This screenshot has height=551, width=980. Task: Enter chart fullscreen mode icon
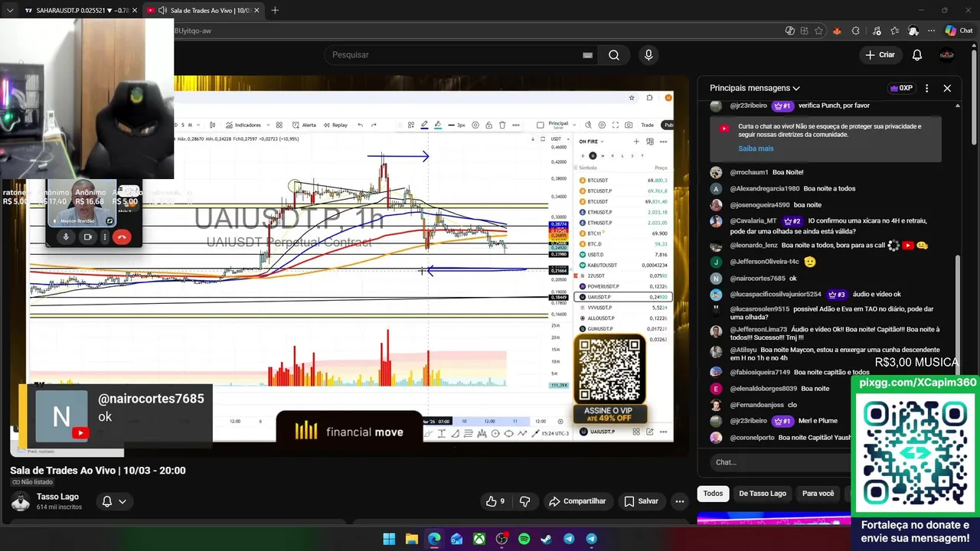coord(615,125)
